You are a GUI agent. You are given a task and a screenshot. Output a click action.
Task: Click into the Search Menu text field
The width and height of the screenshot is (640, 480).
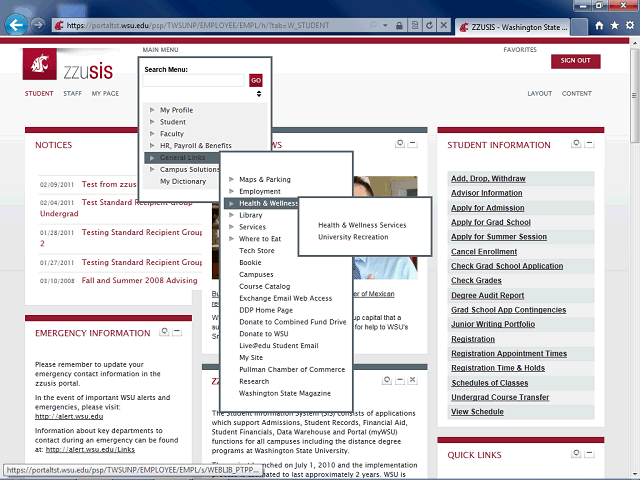click(193, 80)
